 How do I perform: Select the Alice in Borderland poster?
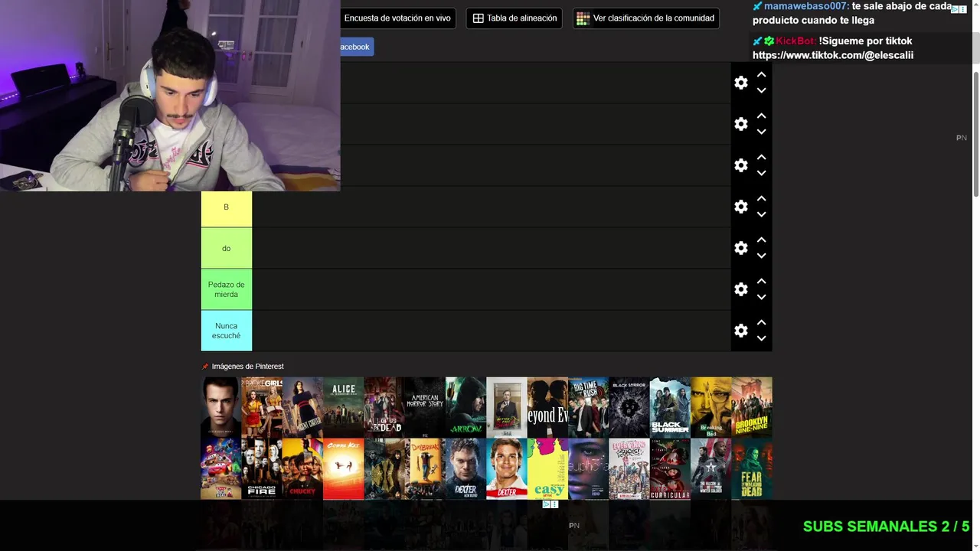pos(343,407)
